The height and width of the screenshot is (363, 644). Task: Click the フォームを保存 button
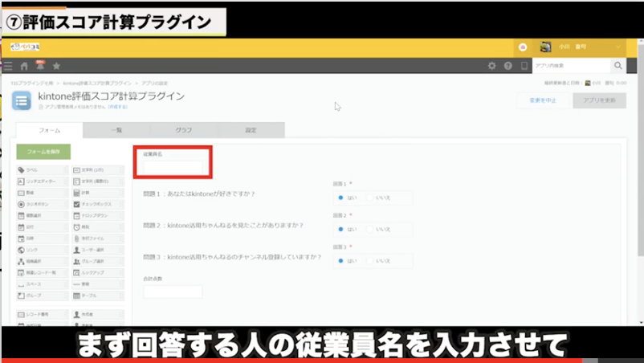(43, 152)
